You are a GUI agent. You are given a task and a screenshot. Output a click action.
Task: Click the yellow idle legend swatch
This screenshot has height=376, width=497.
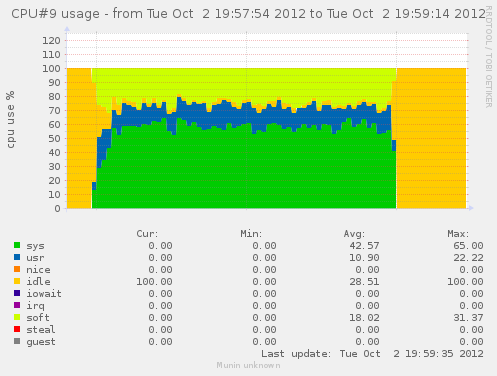[x=17, y=281]
